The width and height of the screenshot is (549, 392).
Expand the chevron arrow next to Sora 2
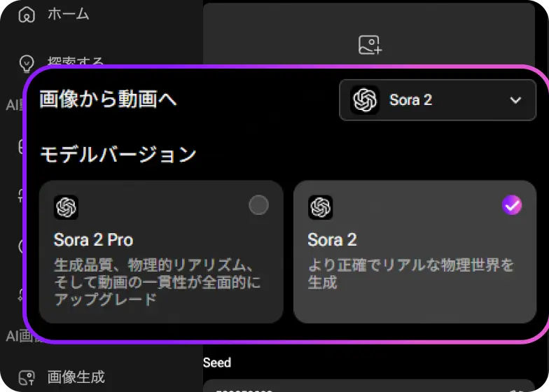[516, 100]
